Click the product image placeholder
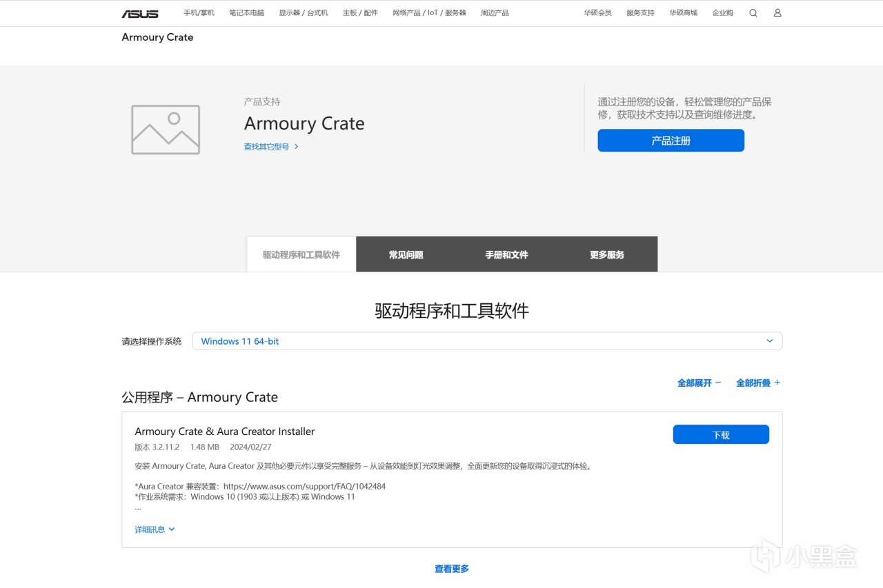The height and width of the screenshot is (588, 883). pos(166,130)
